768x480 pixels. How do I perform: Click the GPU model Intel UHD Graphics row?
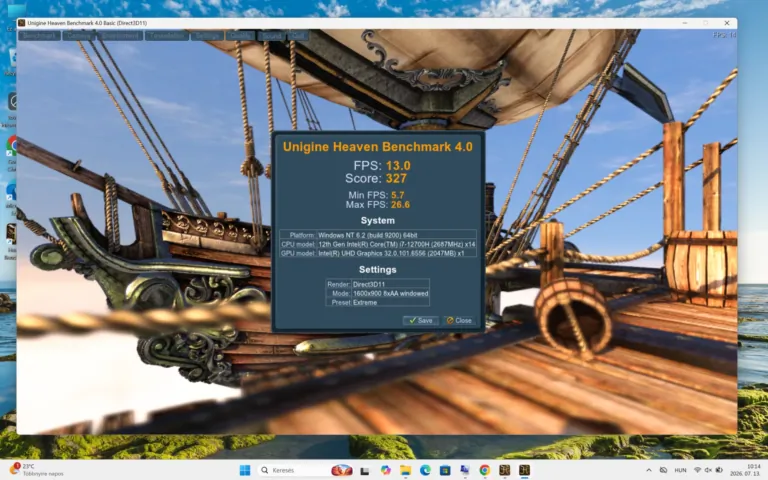pos(378,253)
